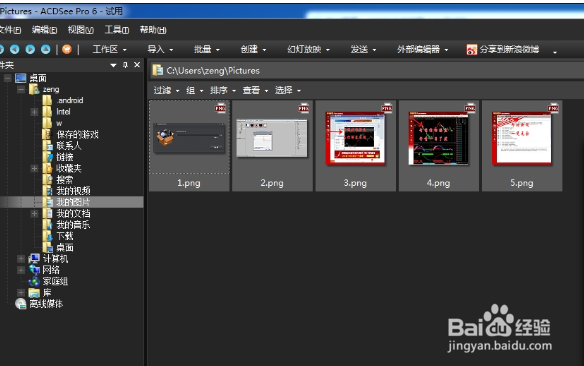Click the 离线媒体 disc icon in tree
Screen dimensions: 584x366
20,304
